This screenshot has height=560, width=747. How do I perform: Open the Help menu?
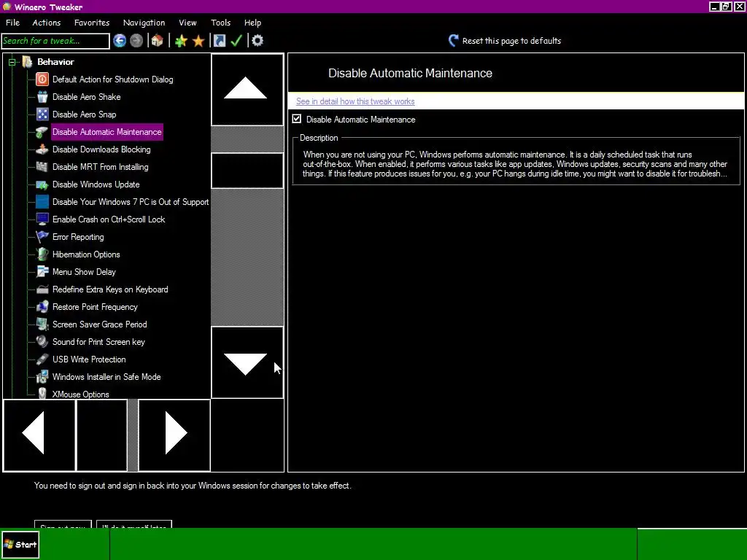tap(252, 23)
